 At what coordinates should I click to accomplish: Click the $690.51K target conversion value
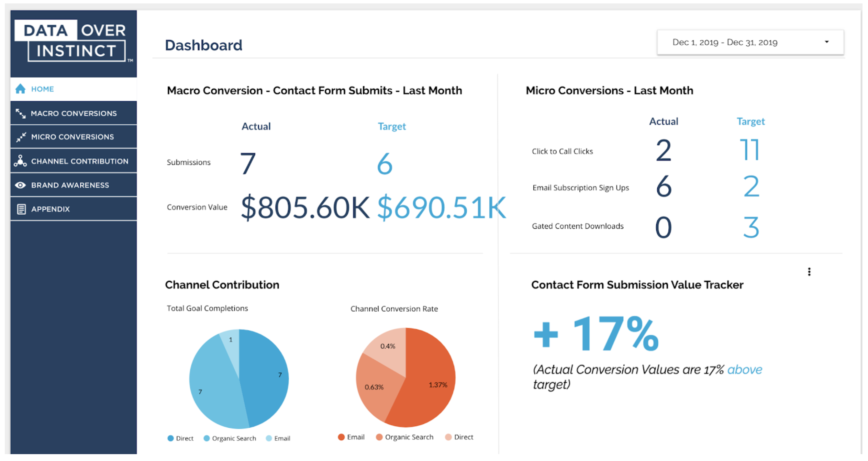(x=442, y=207)
